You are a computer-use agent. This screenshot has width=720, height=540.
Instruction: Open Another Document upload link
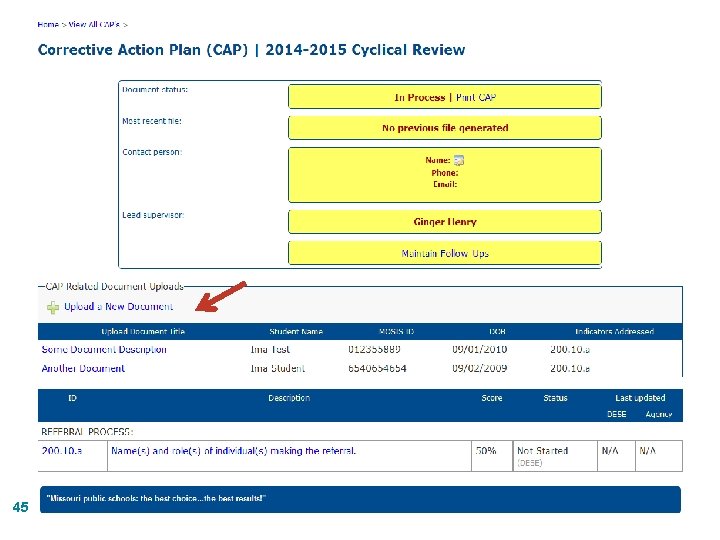pos(83,368)
